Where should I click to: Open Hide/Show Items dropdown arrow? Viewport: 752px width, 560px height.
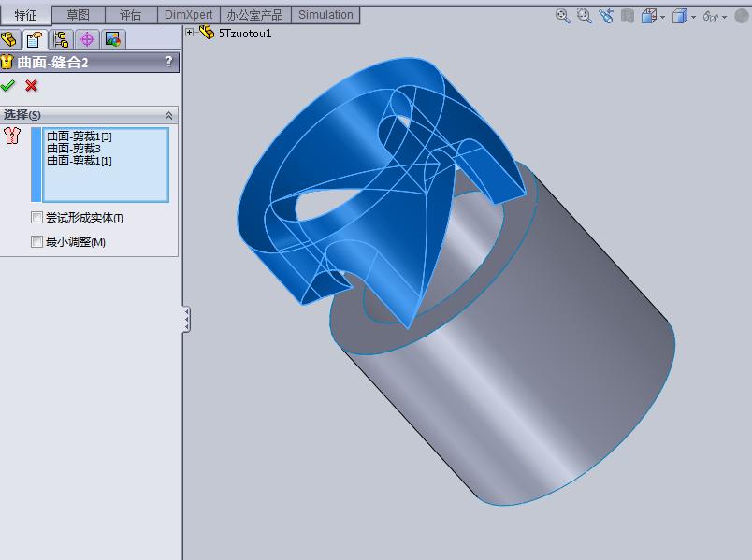click(724, 17)
